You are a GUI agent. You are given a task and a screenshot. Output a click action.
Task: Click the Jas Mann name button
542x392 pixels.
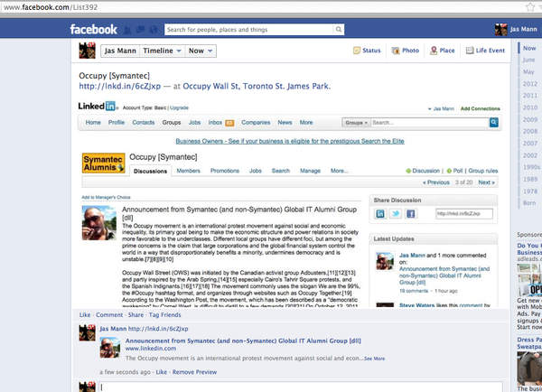(x=120, y=51)
